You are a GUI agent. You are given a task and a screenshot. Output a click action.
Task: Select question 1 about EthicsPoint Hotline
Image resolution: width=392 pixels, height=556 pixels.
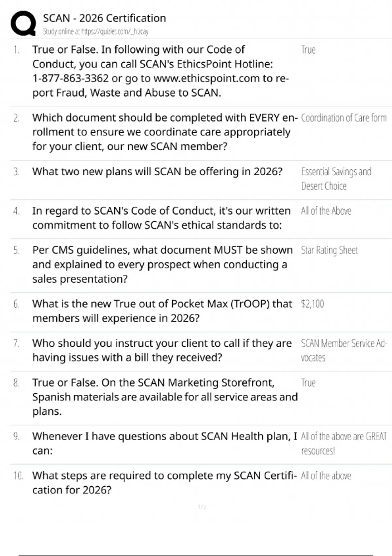160,71
